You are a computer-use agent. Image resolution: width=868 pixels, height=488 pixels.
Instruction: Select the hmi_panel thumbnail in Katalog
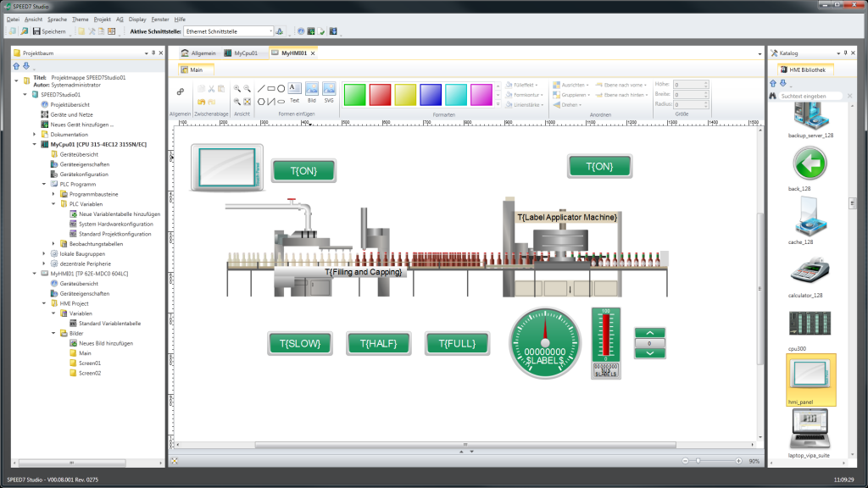(811, 380)
